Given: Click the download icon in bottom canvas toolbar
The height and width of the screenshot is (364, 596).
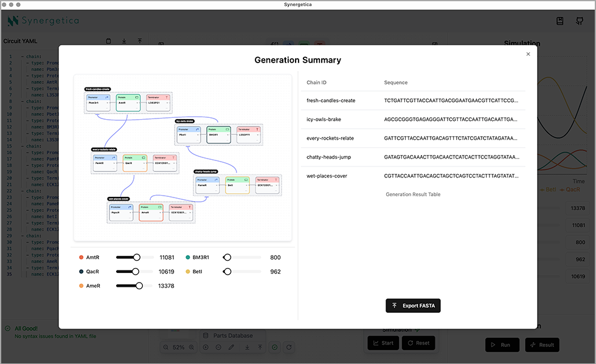Looking at the screenshot, I should 247,347.
